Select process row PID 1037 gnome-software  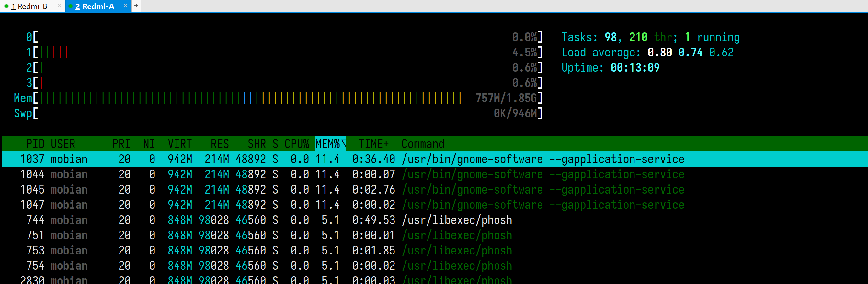click(x=435, y=159)
